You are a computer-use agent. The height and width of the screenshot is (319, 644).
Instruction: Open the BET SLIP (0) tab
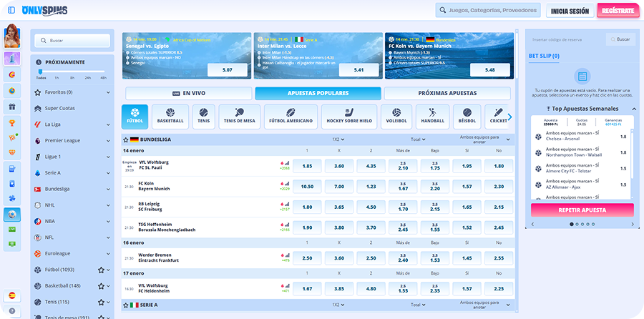tap(544, 56)
